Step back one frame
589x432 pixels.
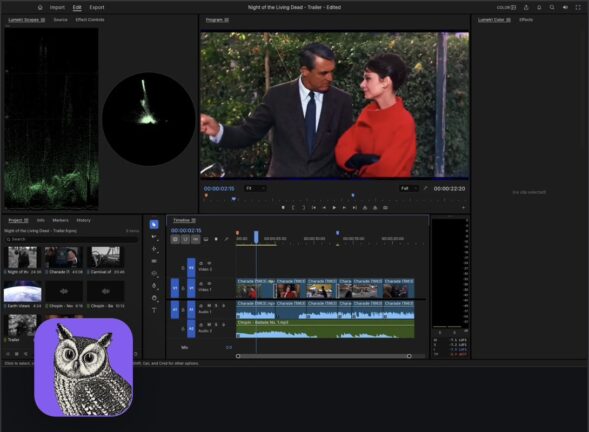(x=324, y=207)
